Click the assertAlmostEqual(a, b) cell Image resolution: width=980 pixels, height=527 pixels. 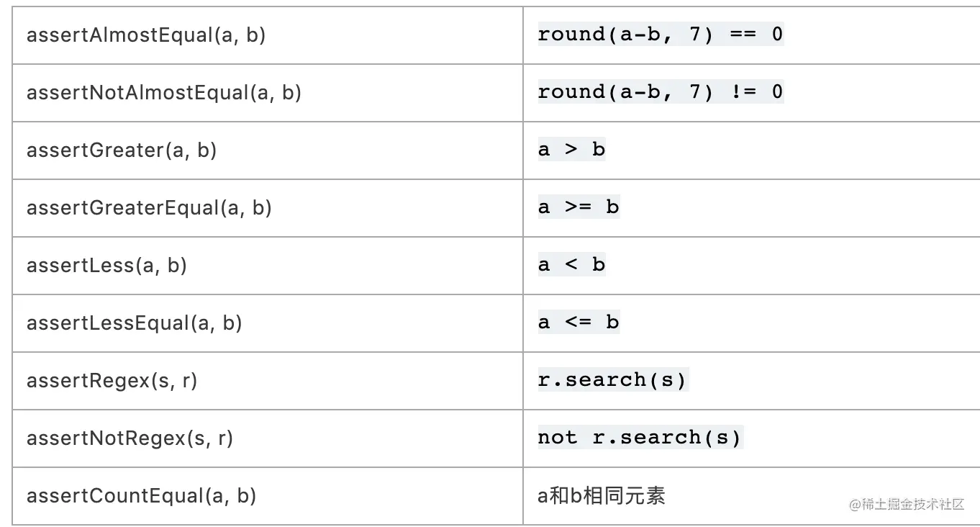pyautogui.click(x=146, y=35)
